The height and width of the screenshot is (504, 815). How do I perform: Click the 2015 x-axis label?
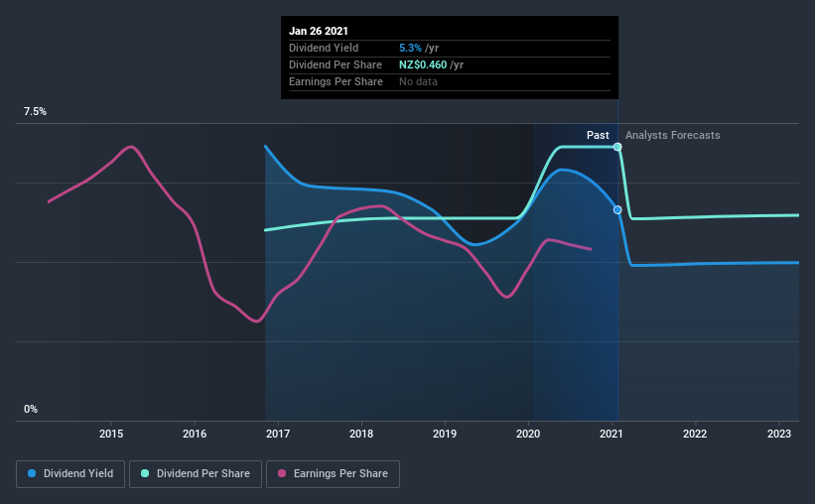(111, 434)
